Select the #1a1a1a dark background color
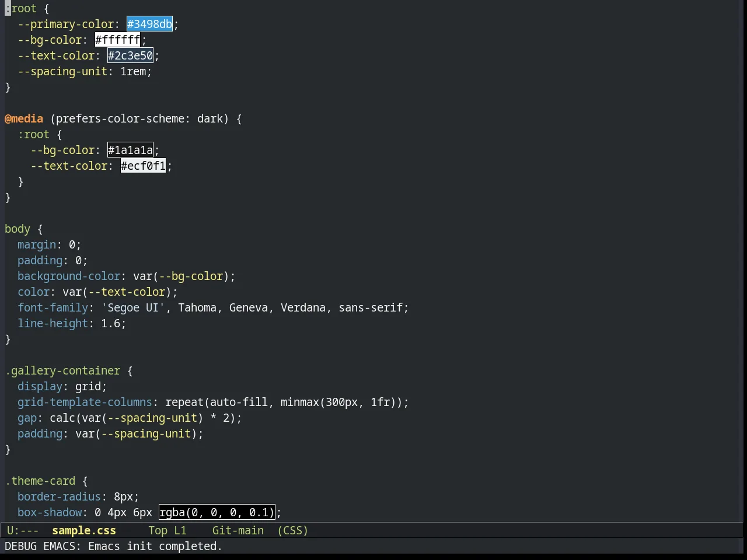 (130, 150)
